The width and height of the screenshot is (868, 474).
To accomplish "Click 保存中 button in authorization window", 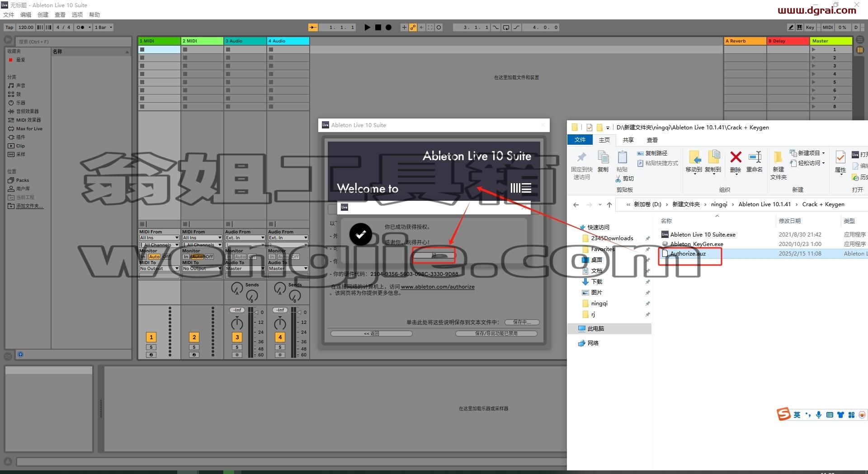I will pyautogui.click(x=522, y=322).
